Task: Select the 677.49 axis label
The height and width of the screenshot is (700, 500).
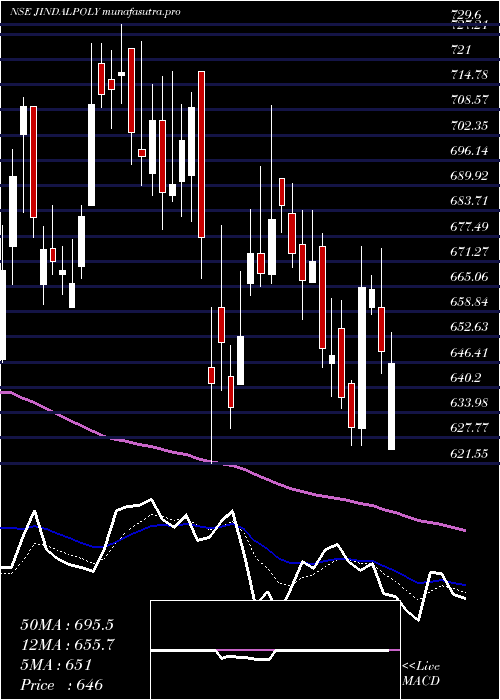Action: (x=469, y=227)
